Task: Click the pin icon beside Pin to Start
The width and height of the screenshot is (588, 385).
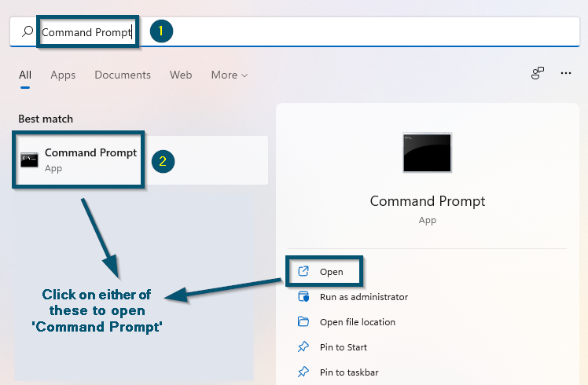Action: click(x=303, y=346)
